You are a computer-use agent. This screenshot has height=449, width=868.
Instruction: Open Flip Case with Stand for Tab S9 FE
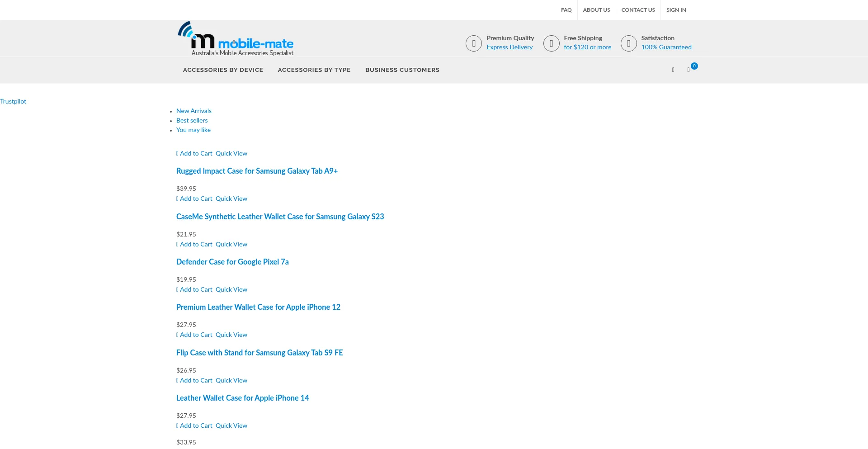point(259,353)
